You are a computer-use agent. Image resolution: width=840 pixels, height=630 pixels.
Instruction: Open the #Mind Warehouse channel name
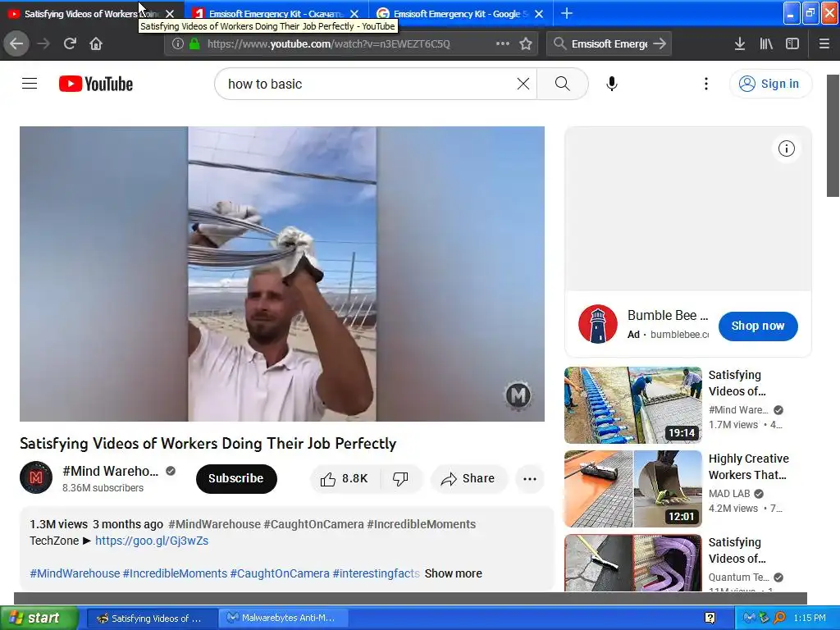click(x=111, y=471)
